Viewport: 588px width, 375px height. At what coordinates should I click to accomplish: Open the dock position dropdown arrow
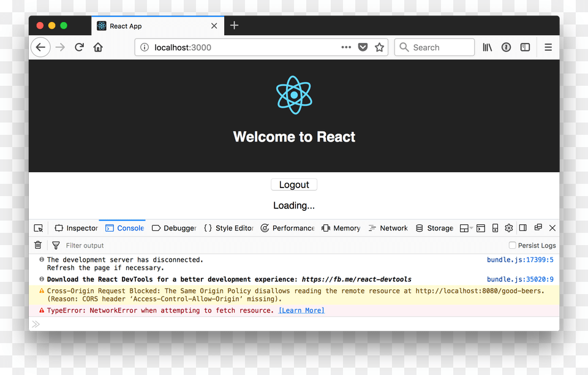(x=472, y=228)
